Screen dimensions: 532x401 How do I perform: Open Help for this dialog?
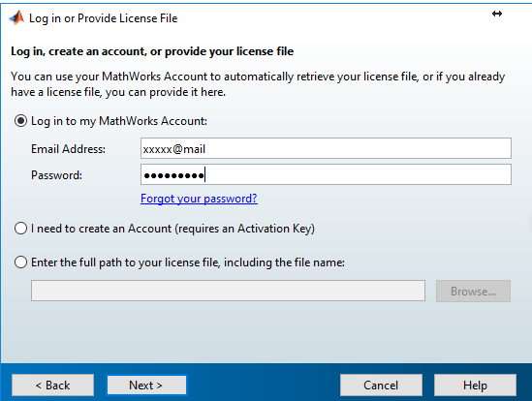(x=475, y=386)
